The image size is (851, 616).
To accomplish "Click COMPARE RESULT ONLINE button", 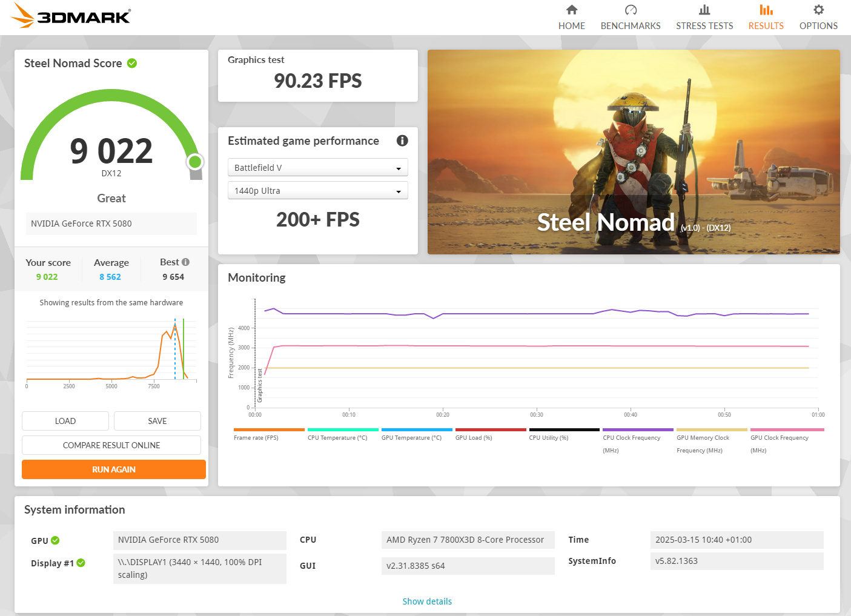I will [x=111, y=445].
